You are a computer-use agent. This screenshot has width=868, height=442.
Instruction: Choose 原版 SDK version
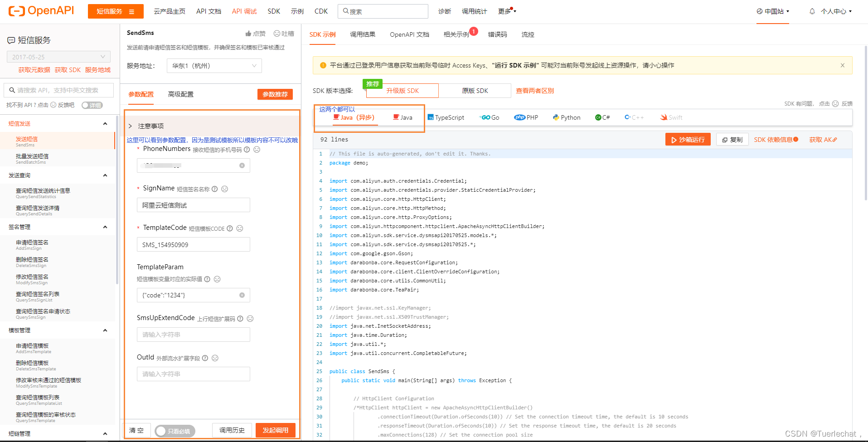[x=475, y=91]
